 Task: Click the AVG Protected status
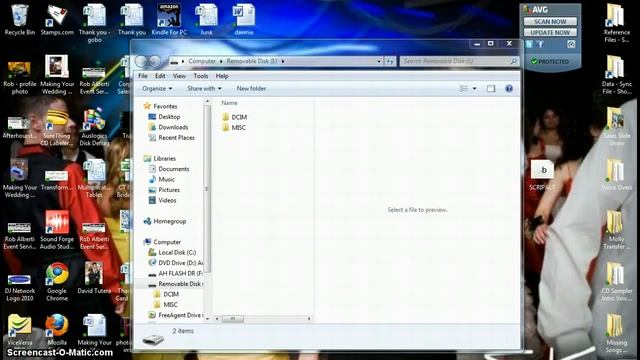tap(550, 62)
